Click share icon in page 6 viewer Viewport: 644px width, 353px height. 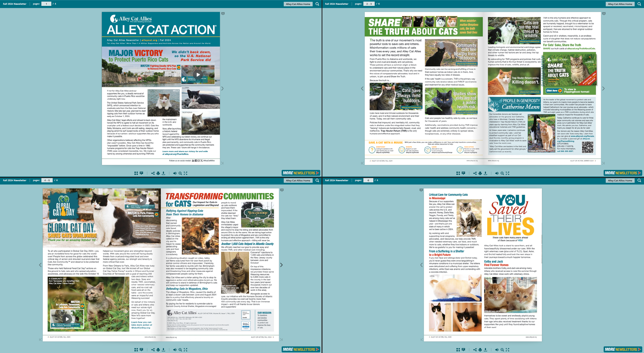coord(475,350)
